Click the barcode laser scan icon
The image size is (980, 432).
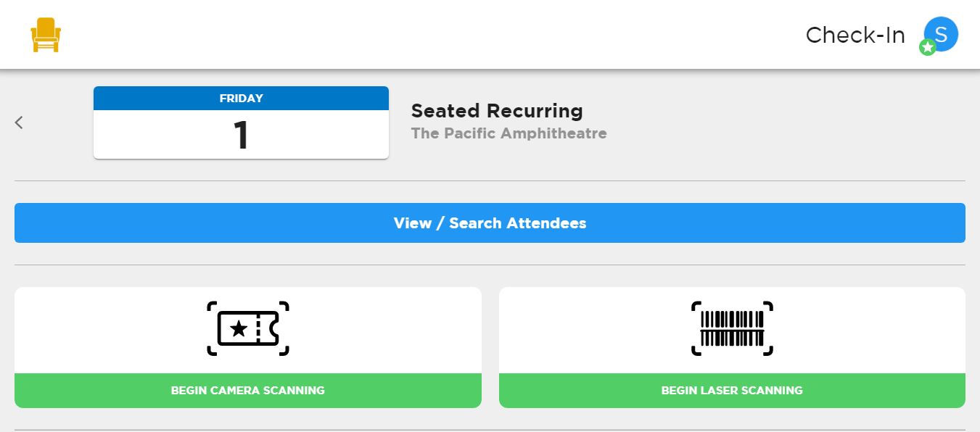[732, 328]
